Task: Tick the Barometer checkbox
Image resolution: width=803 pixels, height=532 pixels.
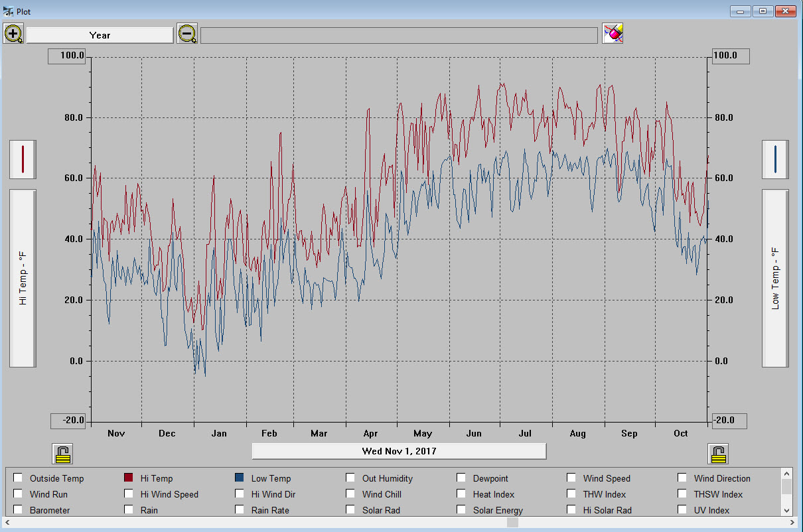Action: pyautogui.click(x=18, y=509)
